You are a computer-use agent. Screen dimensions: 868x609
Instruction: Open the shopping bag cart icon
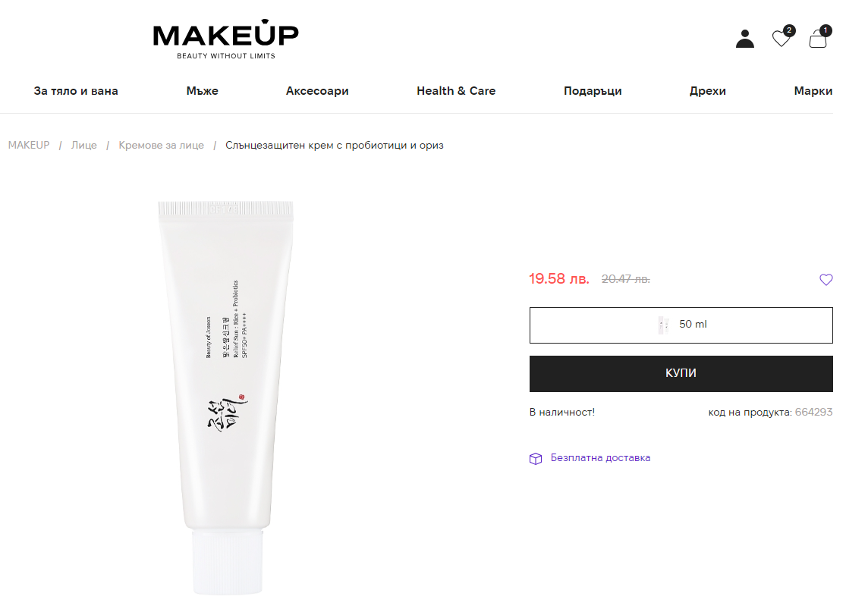(x=819, y=38)
